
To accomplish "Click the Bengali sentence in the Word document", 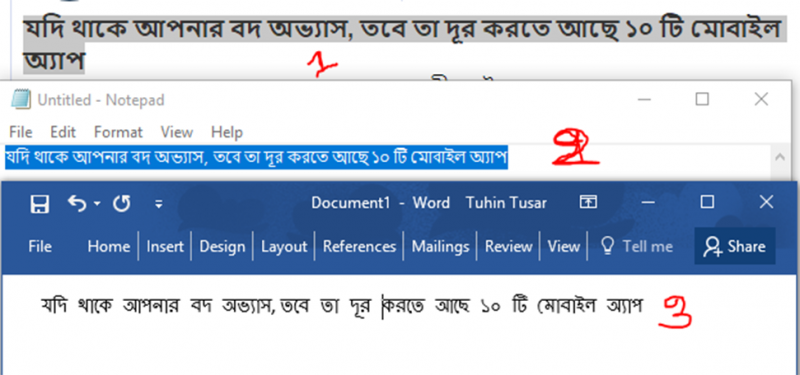I will click(x=341, y=306).
